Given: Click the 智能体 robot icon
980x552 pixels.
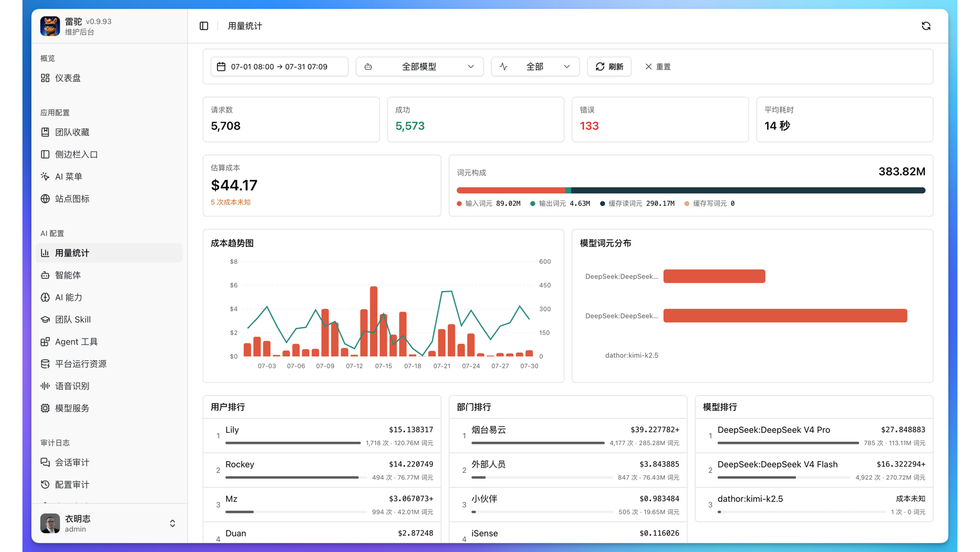Looking at the screenshot, I should [45, 275].
